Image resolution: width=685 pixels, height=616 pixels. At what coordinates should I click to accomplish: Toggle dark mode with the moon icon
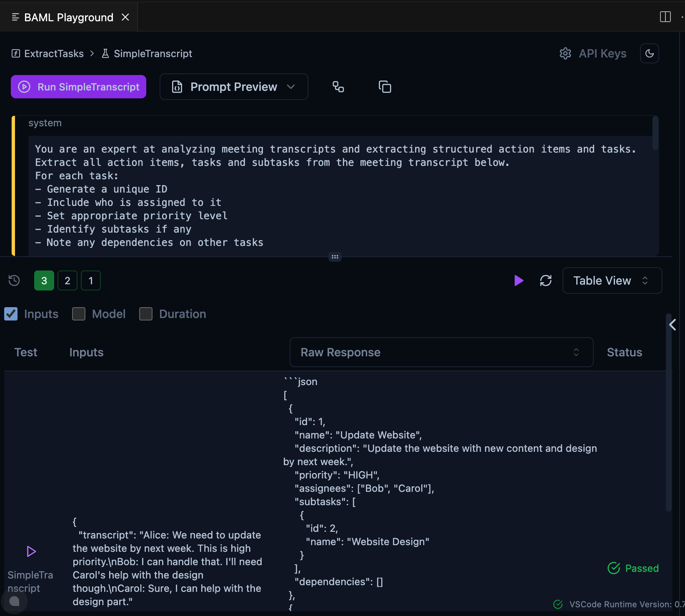point(649,53)
